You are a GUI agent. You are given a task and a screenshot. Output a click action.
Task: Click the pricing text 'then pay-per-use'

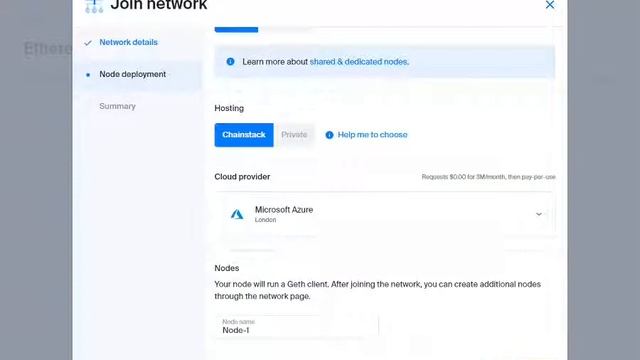(x=532, y=177)
